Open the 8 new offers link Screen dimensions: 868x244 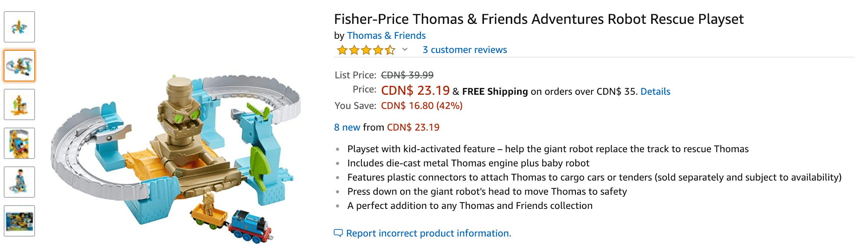[x=347, y=127]
